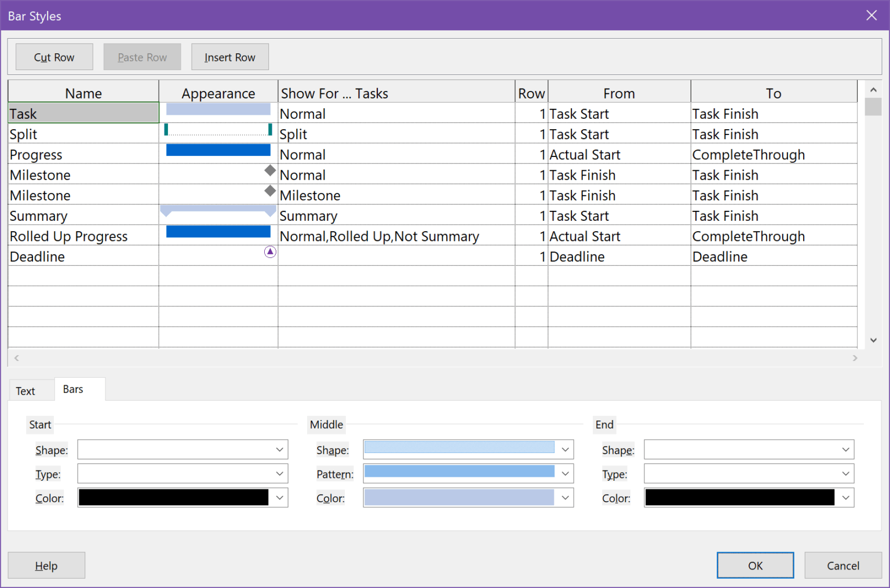890x588 pixels.
Task: Open the Middle Pattern dropdown
Action: coord(468,473)
